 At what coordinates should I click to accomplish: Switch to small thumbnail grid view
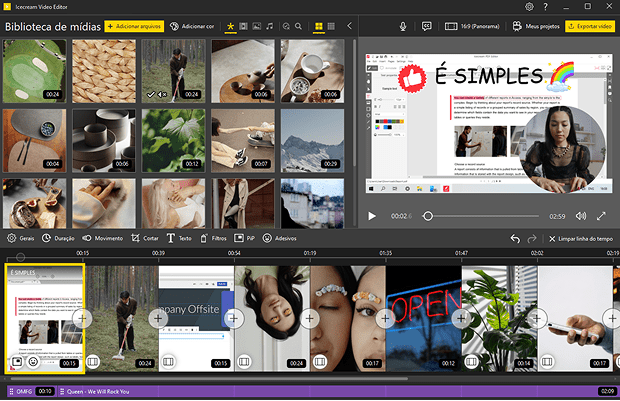[331, 26]
